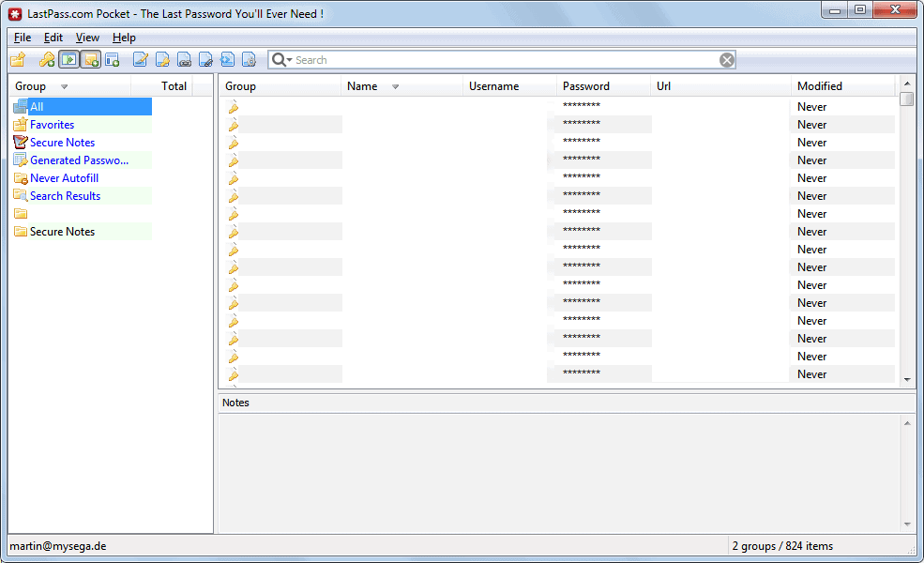Click the '2 groups / 824 items' status text

click(782, 546)
